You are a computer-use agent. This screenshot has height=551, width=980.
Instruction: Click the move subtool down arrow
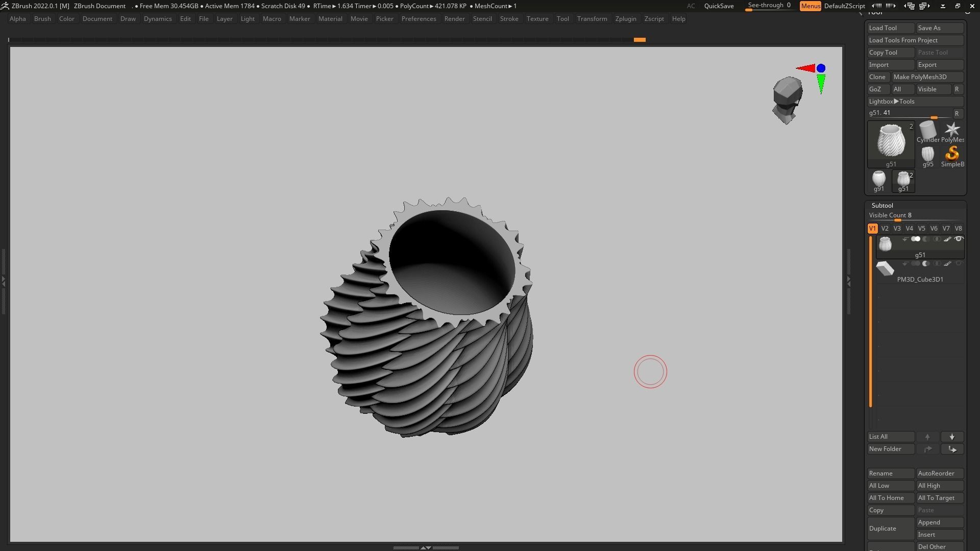pyautogui.click(x=952, y=437)
